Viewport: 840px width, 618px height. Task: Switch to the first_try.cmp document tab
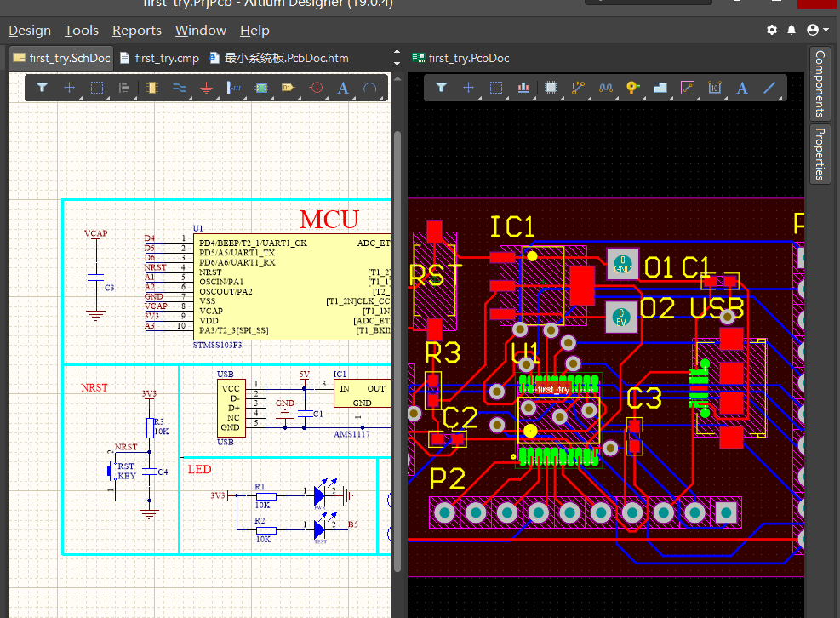pyautogui.click(x=166, y=58)
